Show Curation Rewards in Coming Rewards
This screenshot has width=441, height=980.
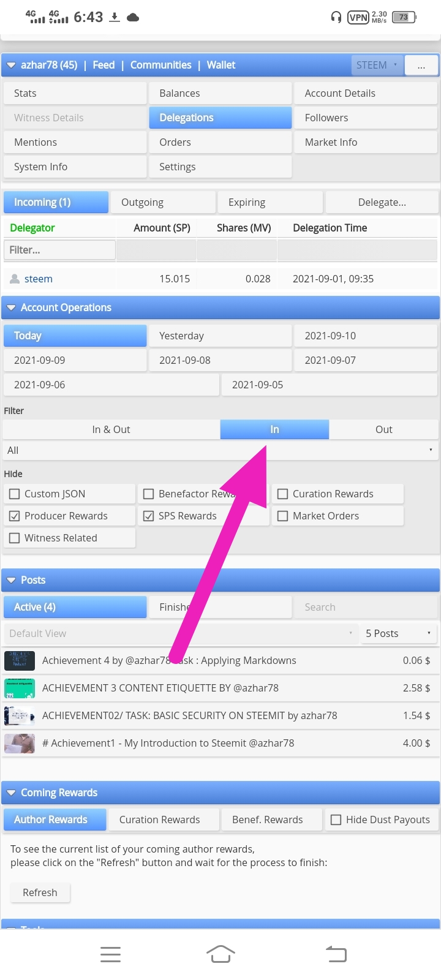coord(163,820)
